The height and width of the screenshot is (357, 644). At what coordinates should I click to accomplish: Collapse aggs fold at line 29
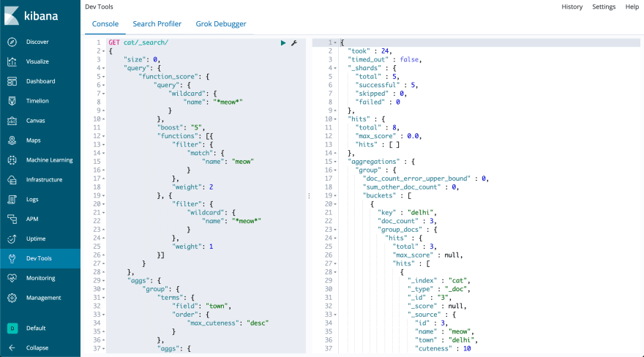pyautogui.click(x=103, y=281)
